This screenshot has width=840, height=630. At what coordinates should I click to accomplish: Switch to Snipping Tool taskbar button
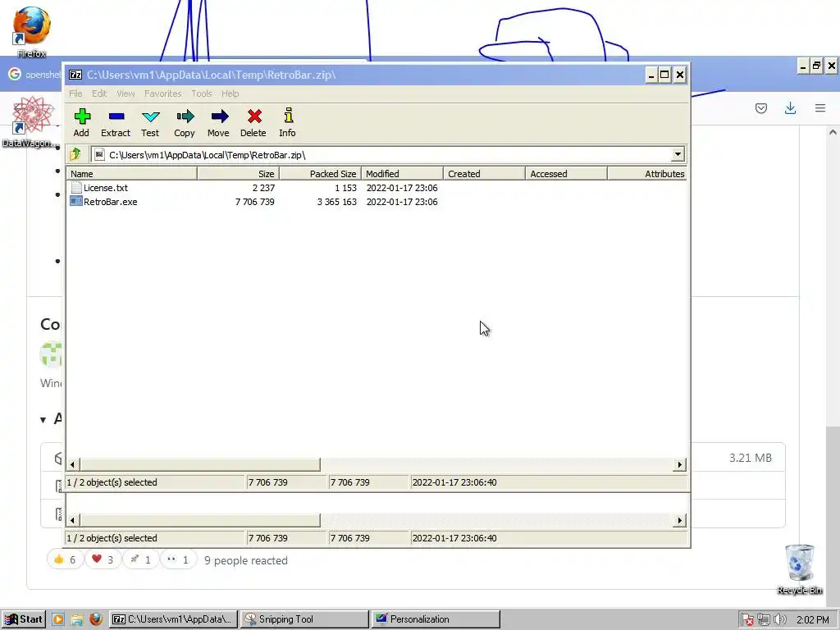304,619
